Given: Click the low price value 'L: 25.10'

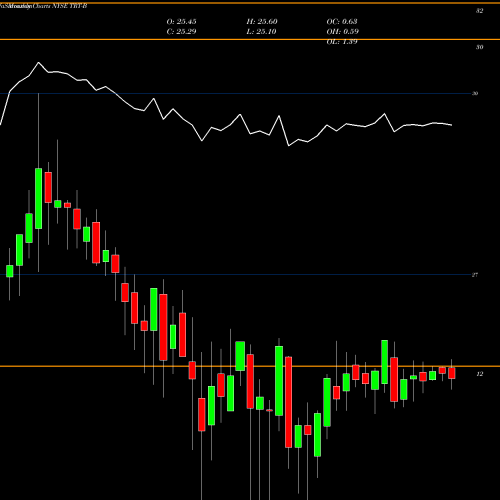Looking at the screenshot, I should (x=261, y=32).
